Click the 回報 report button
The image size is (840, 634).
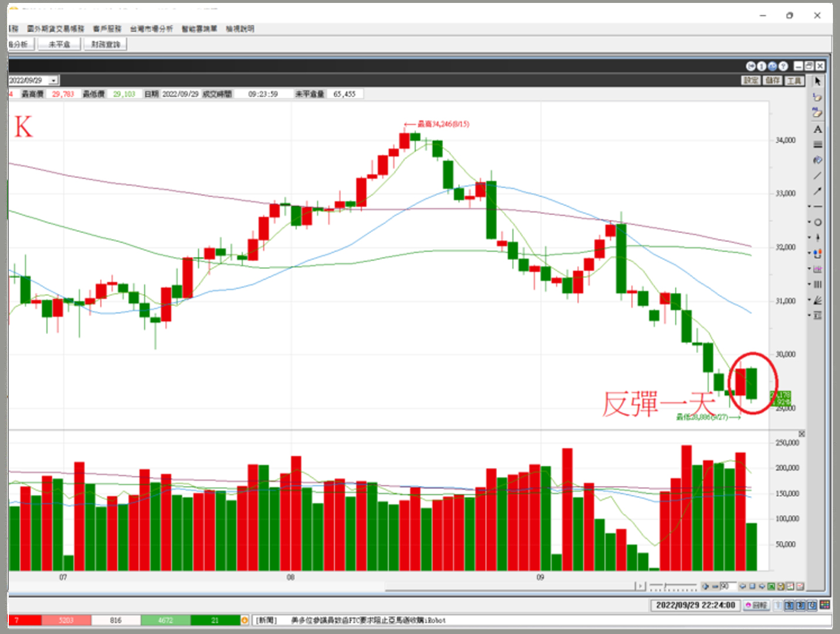(757, 605)
